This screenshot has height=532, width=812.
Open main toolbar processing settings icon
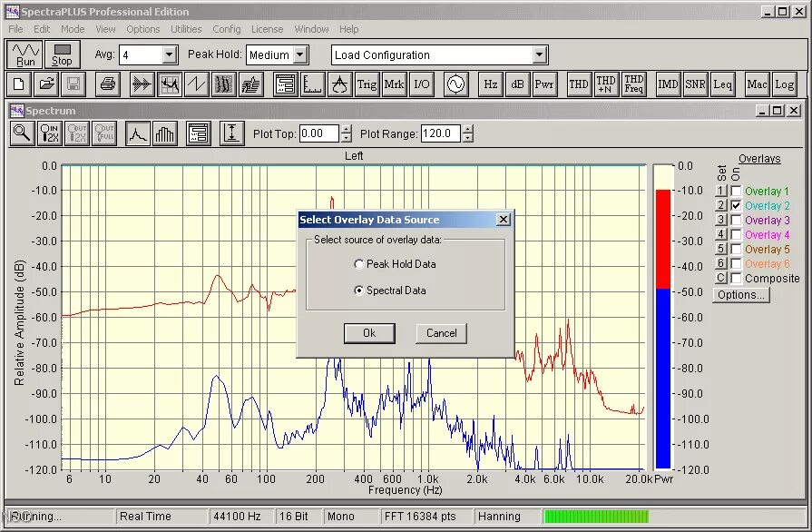pyautogui.click(x=286, y=84)
